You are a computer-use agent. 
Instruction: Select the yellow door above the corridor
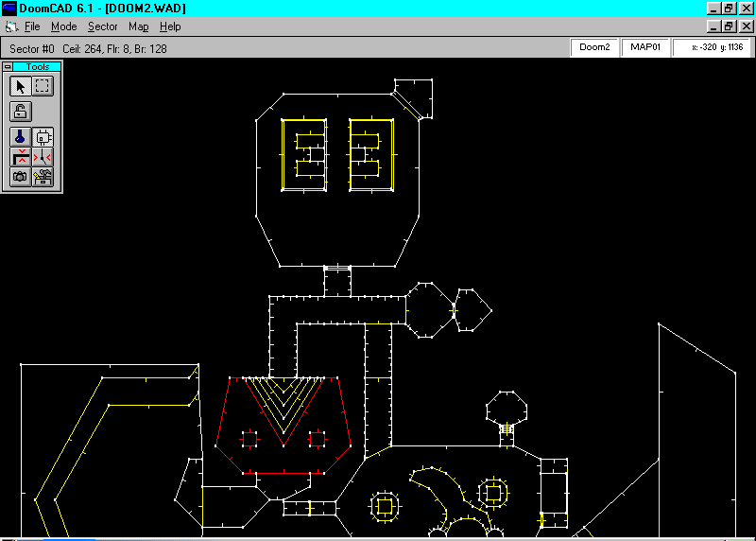337,268
